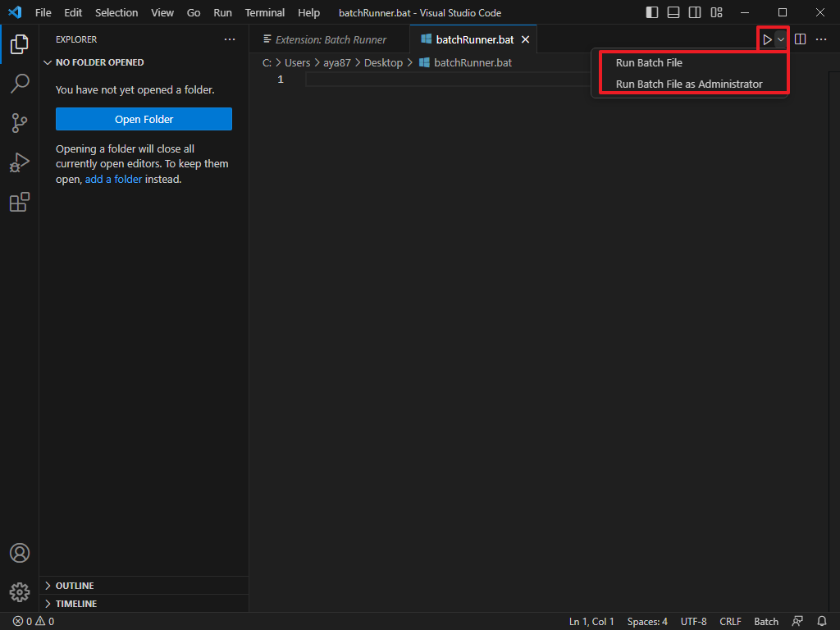Click the feedback icon in status bar

click(797, 622)
